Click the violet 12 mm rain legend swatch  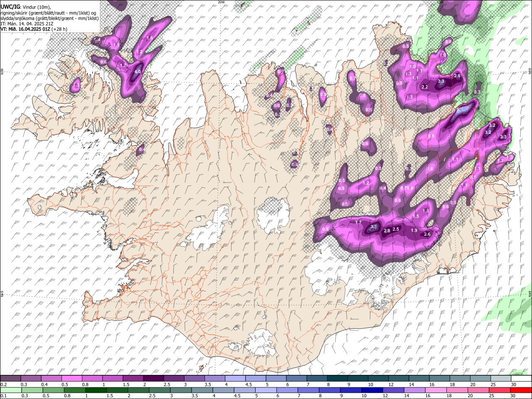[x=393, y=390]
